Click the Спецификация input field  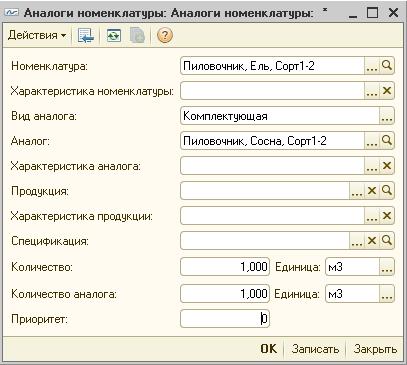point(265,241)
